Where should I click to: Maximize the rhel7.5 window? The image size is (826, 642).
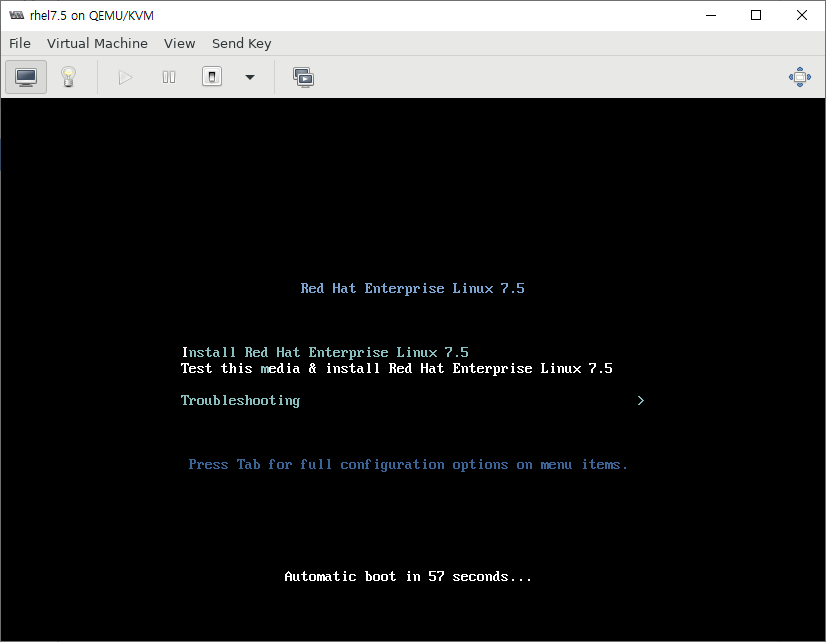[x=756, y=15]
